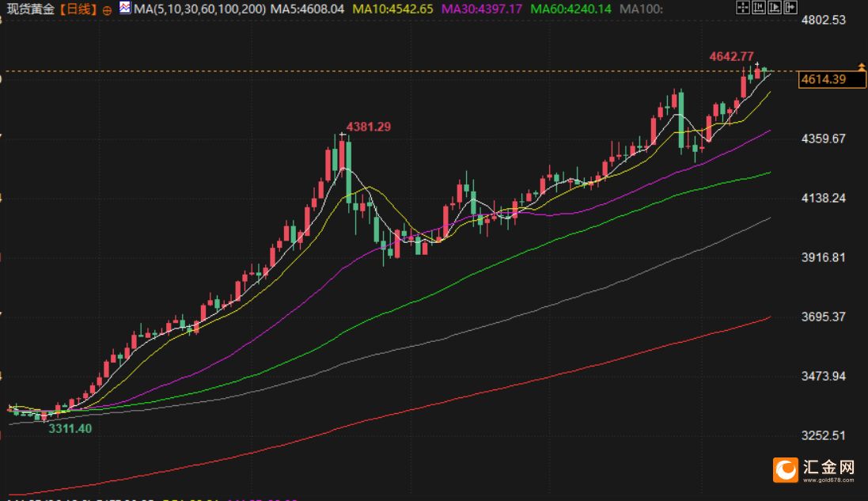Screen dimensions: 868x501
Task: Click the chart play-forward icon
Action: (x=775, y=7)
